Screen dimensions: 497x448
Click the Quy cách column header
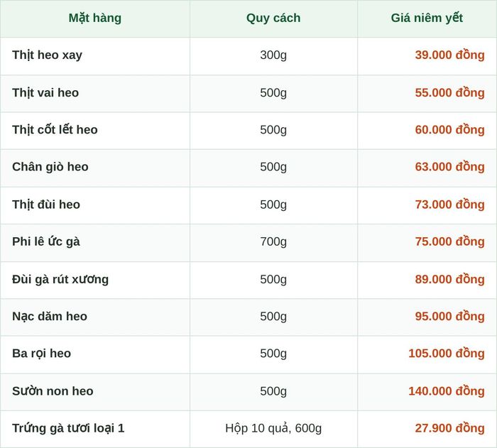[x=273, y=18]
